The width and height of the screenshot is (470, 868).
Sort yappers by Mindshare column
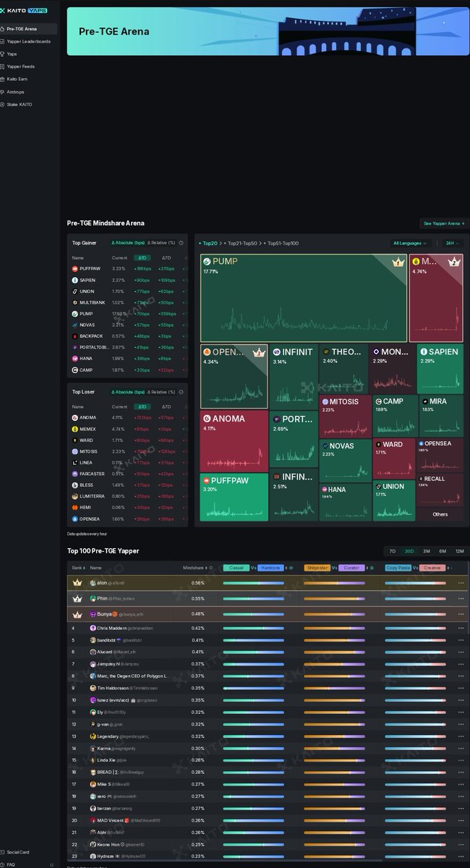click(x=195, y=568)
